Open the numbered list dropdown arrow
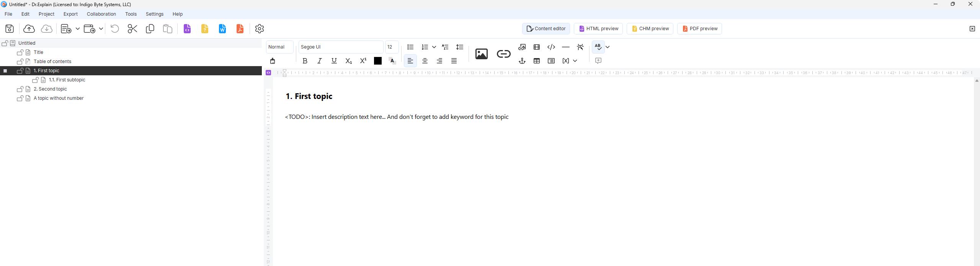This screenshot has width=980, height=266. (434, 47)
